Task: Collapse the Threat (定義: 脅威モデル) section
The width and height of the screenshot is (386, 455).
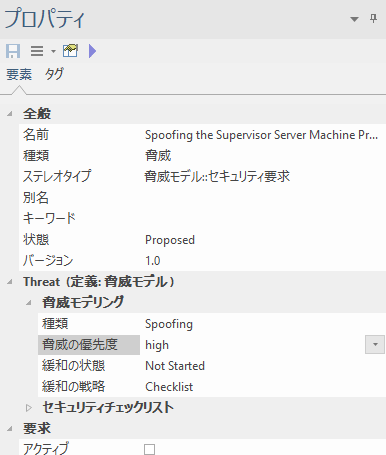Action: tap(10, 282)
